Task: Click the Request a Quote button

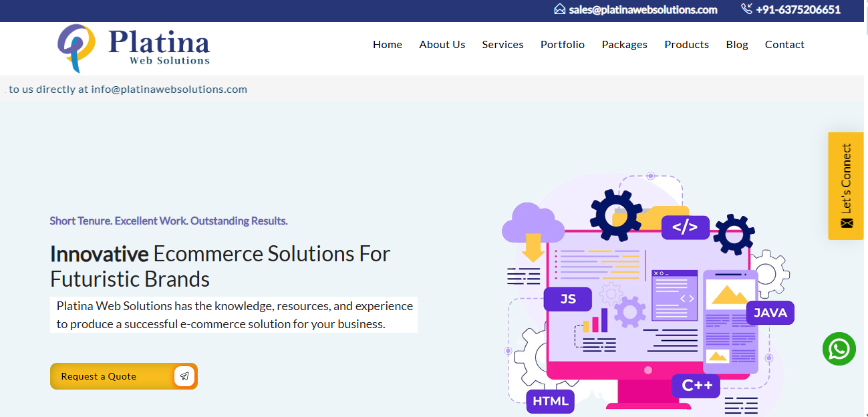Action: pos(124,376)
